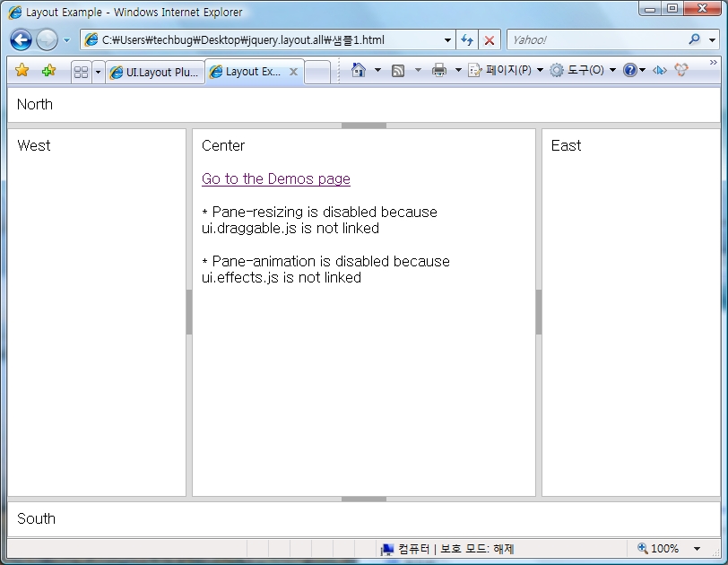The width and height of the screenshot is (728, 565).
Task: Click Add to Favorites icon
Action: point(48,71)
